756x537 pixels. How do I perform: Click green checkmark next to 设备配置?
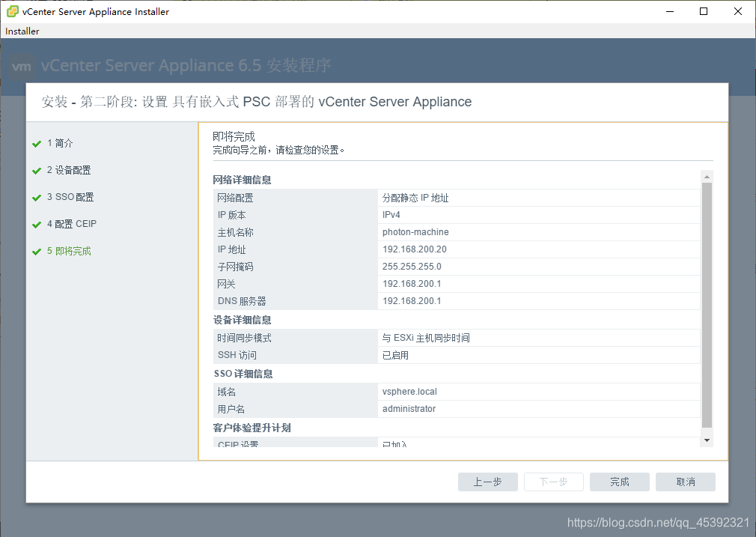point(37,171)
